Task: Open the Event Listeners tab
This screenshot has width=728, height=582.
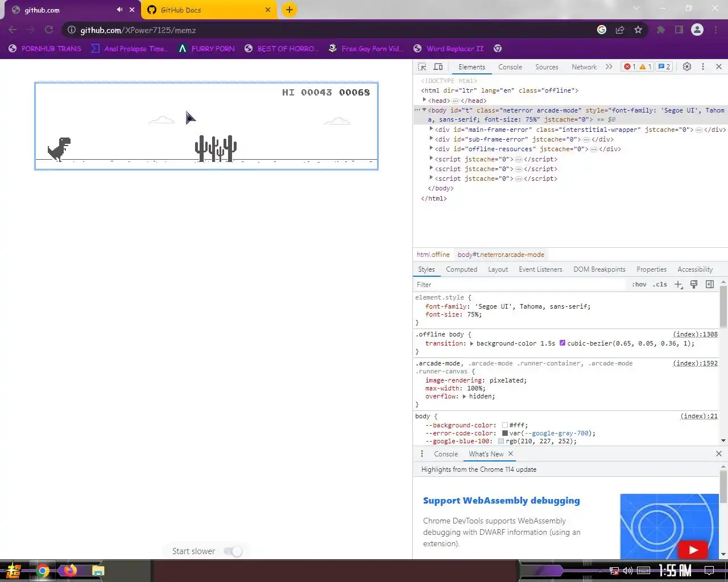Action: [x=540, y=269]
